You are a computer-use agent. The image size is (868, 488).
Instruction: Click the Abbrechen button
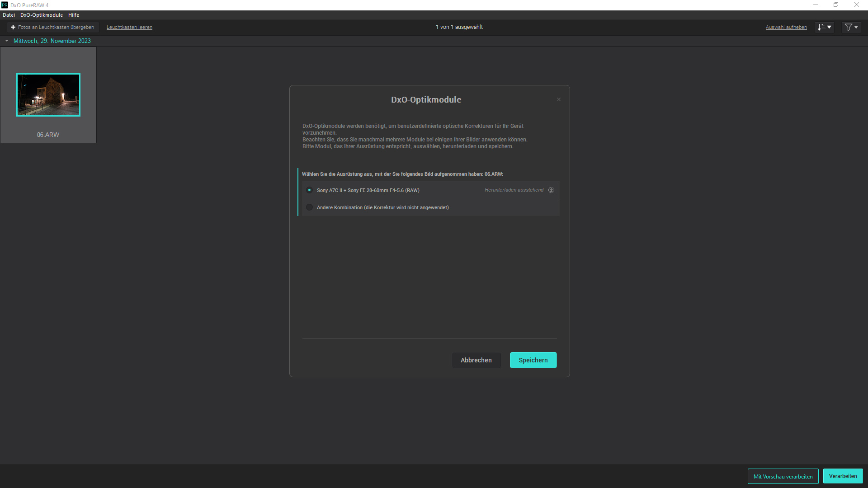[476, 360]
